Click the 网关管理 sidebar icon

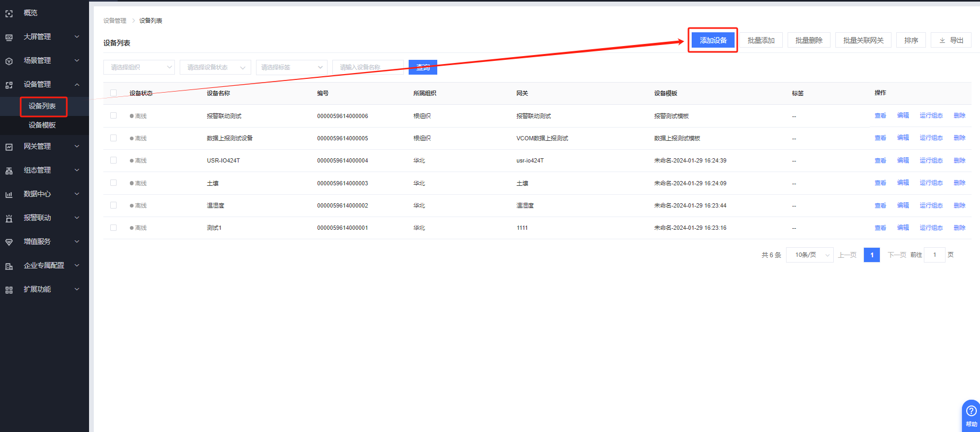click(9, 147)
